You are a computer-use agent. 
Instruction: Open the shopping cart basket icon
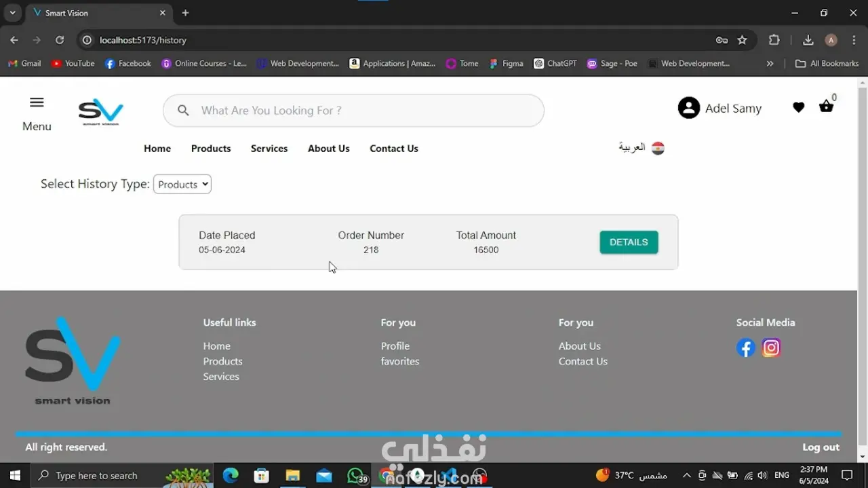(x=826, y=107)
